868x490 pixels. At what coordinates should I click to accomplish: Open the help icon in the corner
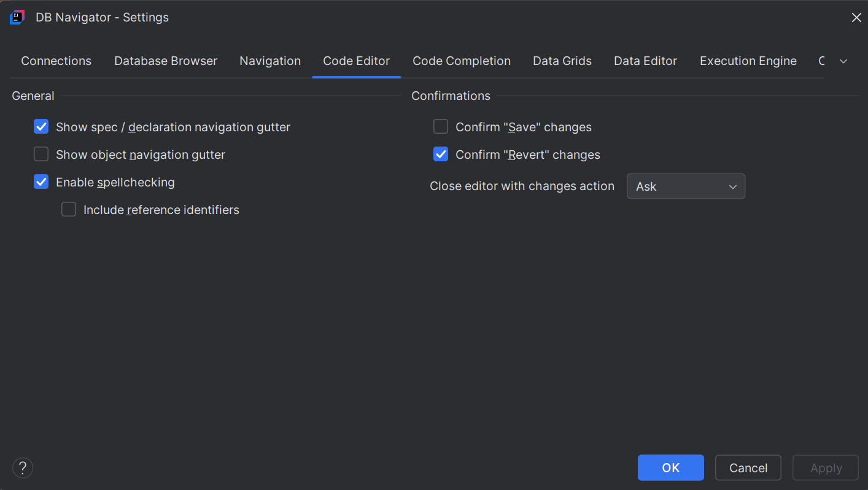23,467
